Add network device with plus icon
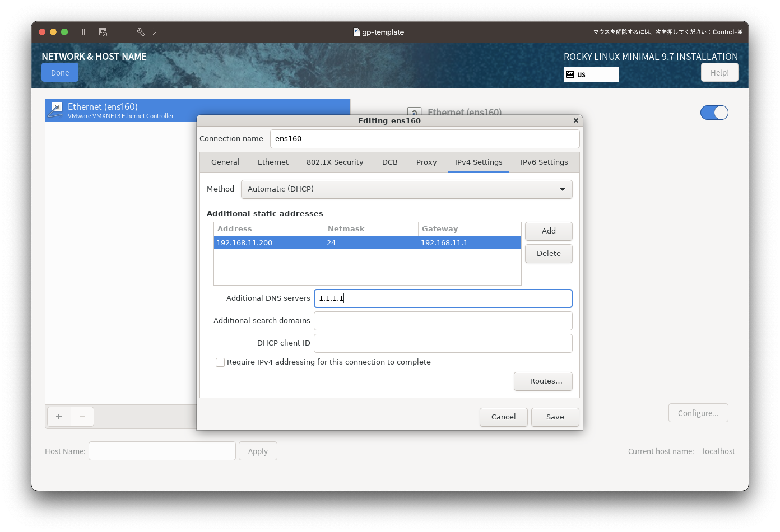This screenshot has height=532, width=780. (x=59, y=417)
